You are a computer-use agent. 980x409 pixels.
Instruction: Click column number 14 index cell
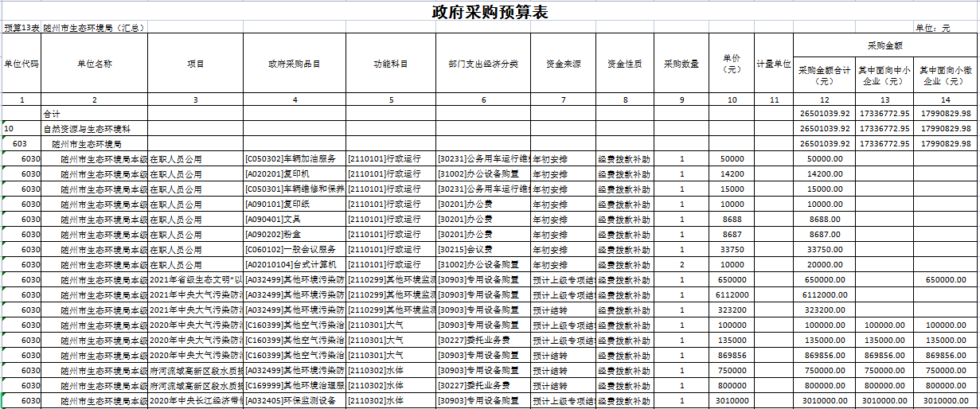click(x=945, y=100)
